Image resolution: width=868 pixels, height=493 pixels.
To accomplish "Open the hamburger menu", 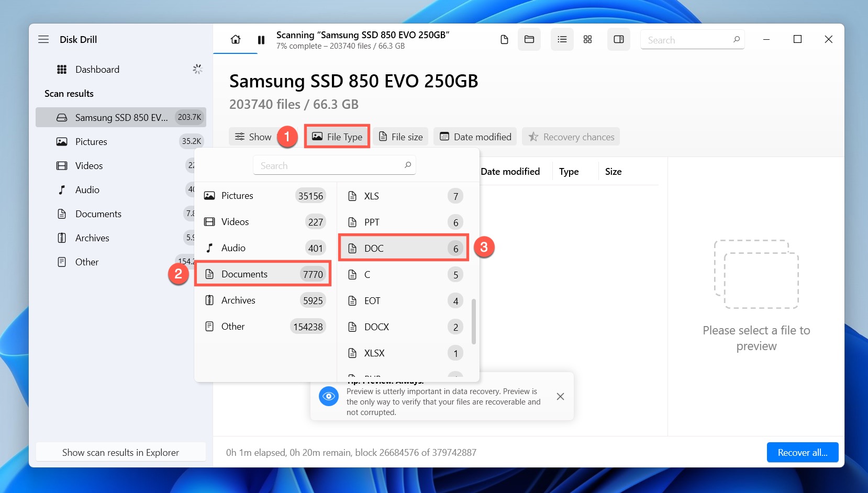I will [x=43, y=39].
